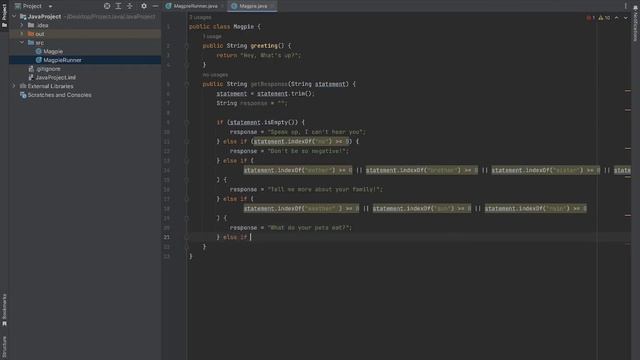Screen dimensions: 640x360
Task: Expand all nodes in Project panel
Action: pyautogui.click(x=118, y=6)
